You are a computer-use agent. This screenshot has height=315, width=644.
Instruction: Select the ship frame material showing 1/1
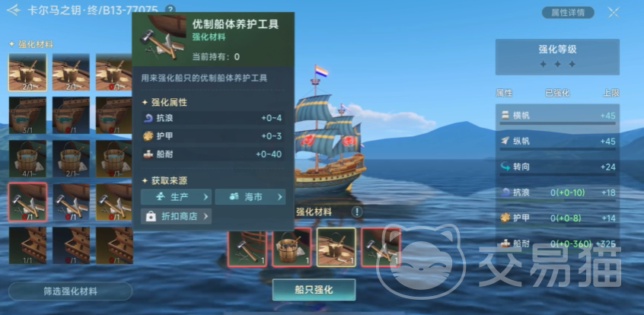(27, 245)
